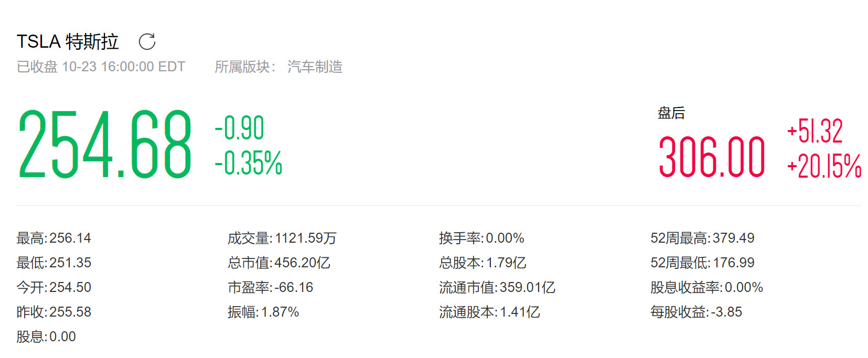Screen dimensions: 868x358
Task: Open the 汽车制造 sector link
Action: coord(315,67)
